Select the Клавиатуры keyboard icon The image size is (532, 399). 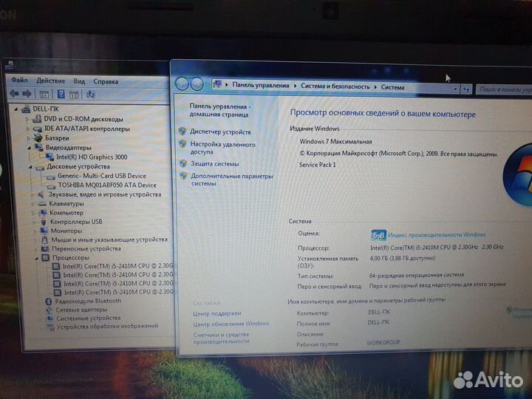tap(42, 204)
